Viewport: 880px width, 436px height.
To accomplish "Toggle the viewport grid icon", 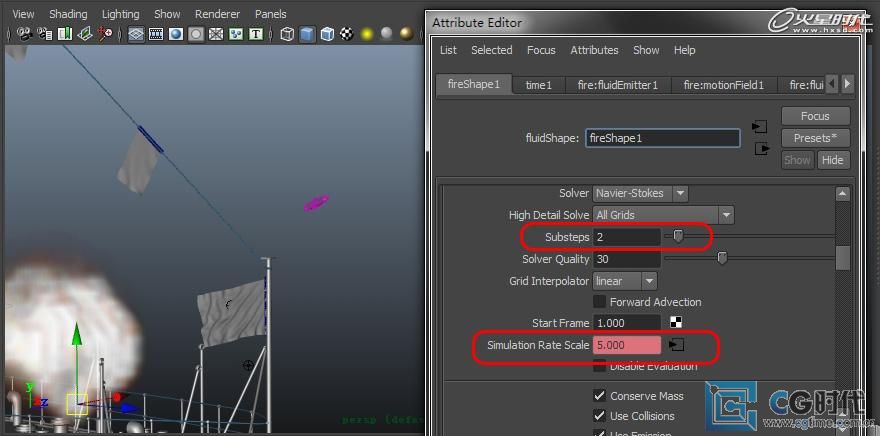I will coord(136,34).
